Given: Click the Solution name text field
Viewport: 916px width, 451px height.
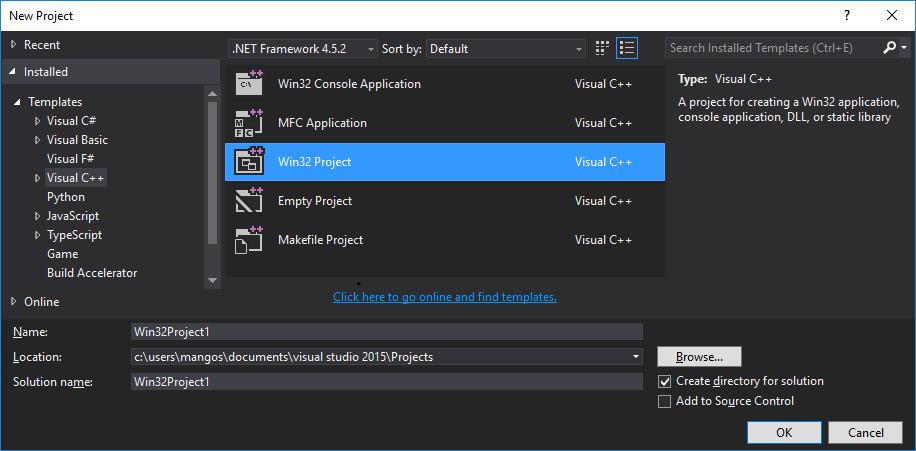Looking at the screenshot, I should [x=387, y=382].
